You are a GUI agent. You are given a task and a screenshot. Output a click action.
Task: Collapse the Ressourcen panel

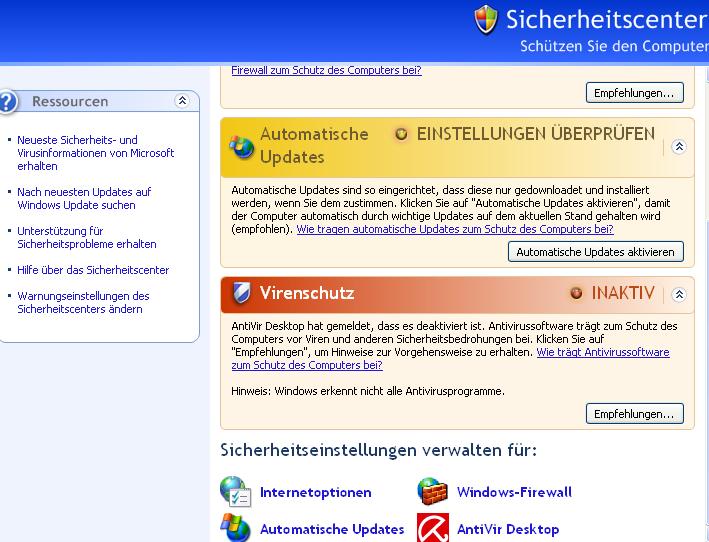[x=182, y=100]
